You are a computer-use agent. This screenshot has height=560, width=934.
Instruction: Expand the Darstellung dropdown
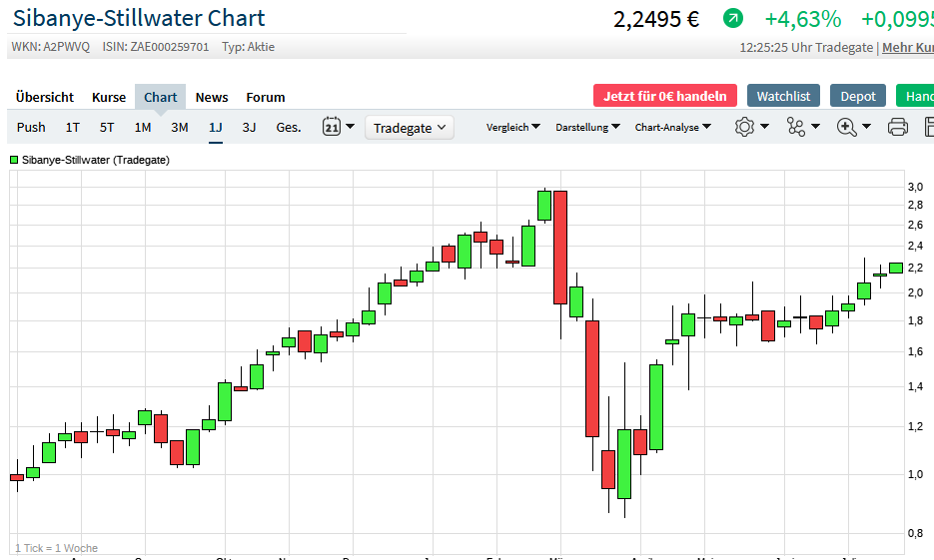pos(588,127)
